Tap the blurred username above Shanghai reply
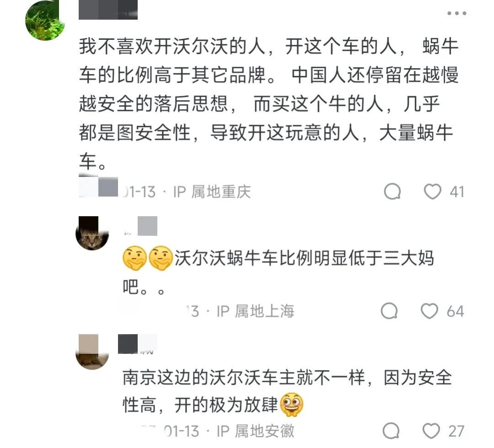This screenshot has width=494, height=448. (x=140, y=226)
